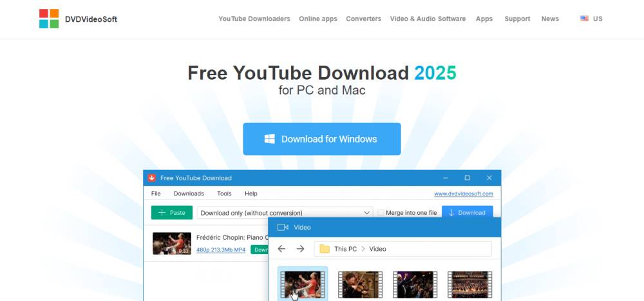The height and width of the screenshot is (301, 644).
Task: Click the green button beside the quality link
Action: click(x=259, y=250)
